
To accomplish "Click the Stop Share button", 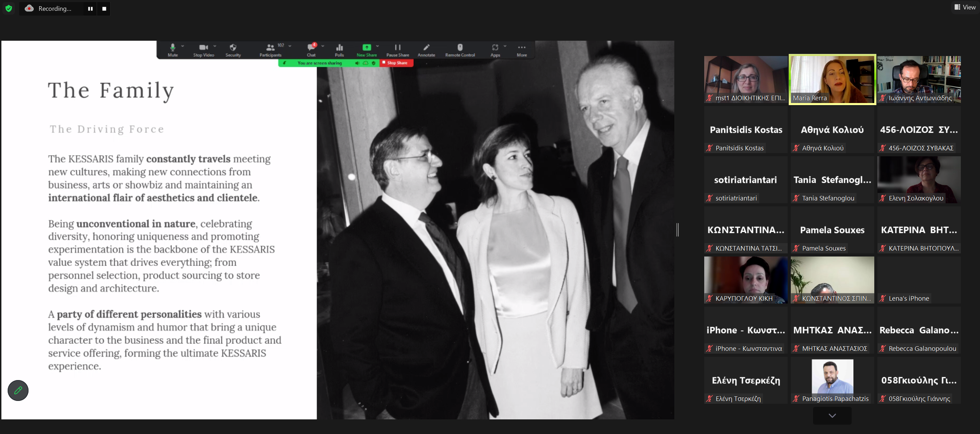I will tap(396, 63).
